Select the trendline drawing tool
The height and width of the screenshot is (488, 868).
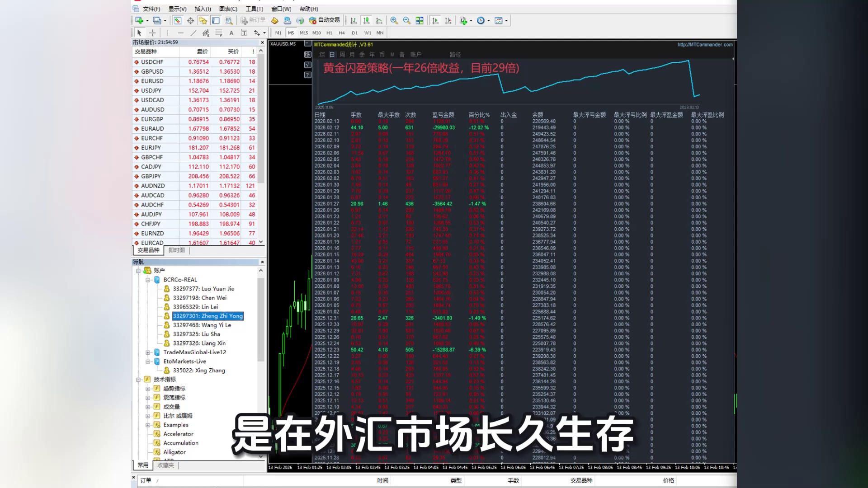(193, 33)
